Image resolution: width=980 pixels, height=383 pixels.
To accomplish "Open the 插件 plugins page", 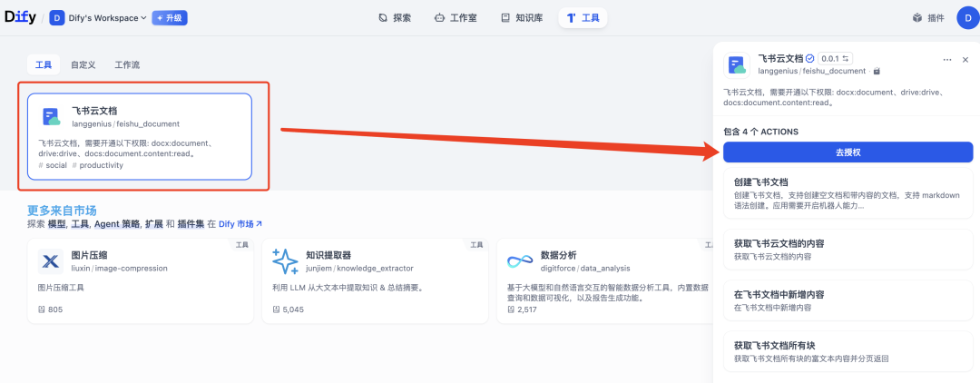I will (x=928, y=18).
